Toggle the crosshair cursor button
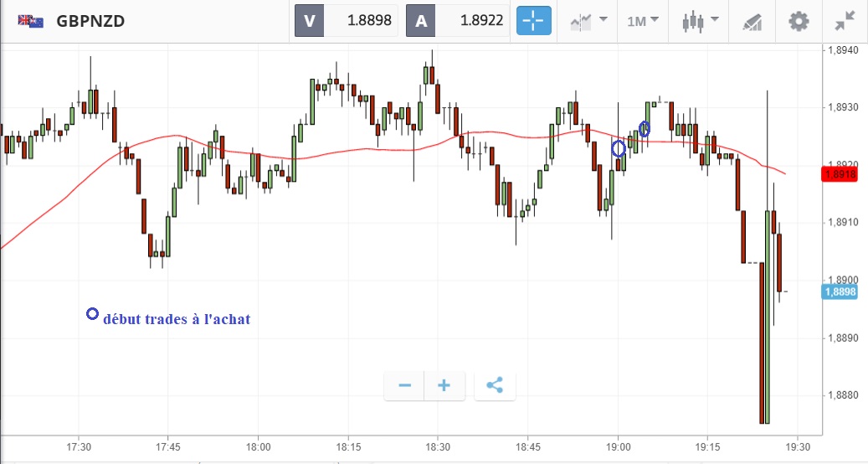868x464 pixels. point(533,21)
